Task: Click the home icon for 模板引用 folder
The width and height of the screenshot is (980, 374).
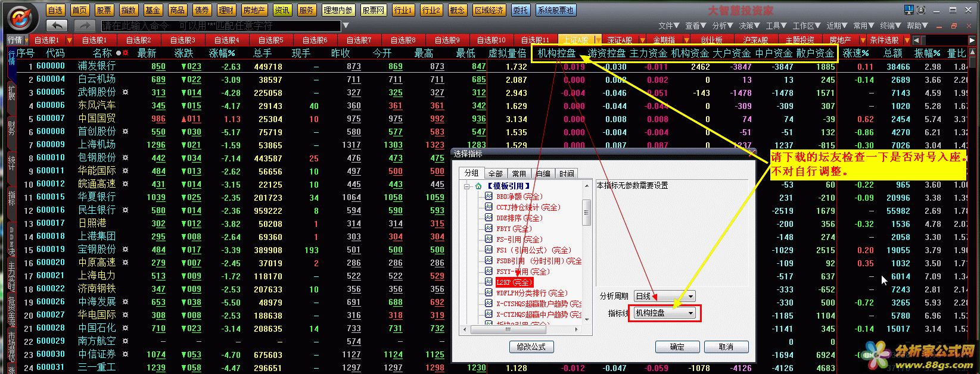Action: click(478, 186)
